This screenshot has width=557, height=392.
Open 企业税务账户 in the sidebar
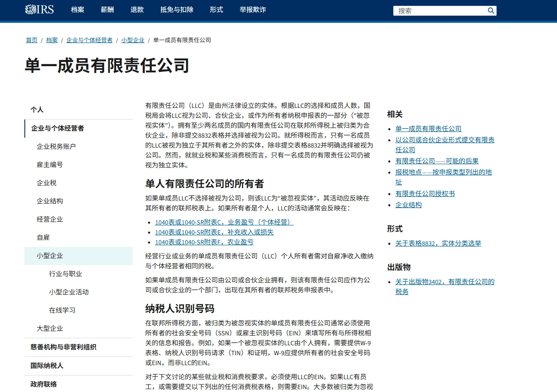tap(79, 146)
